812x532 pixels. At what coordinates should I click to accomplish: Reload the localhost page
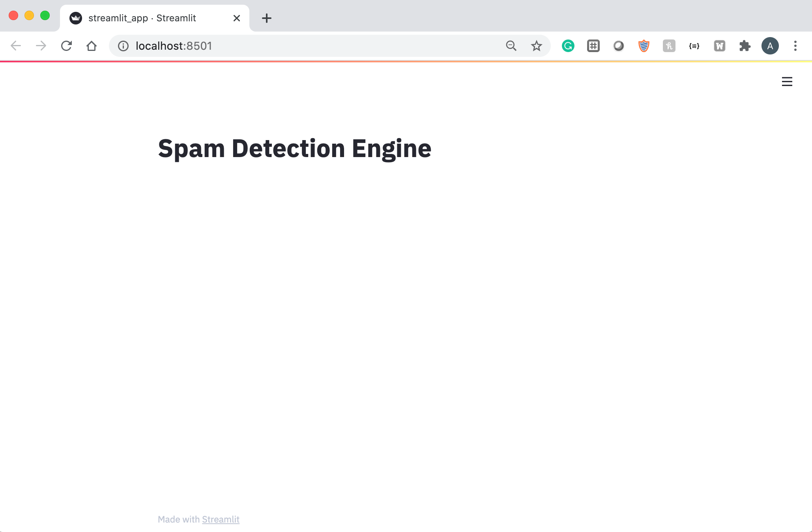tap(66, 46)
